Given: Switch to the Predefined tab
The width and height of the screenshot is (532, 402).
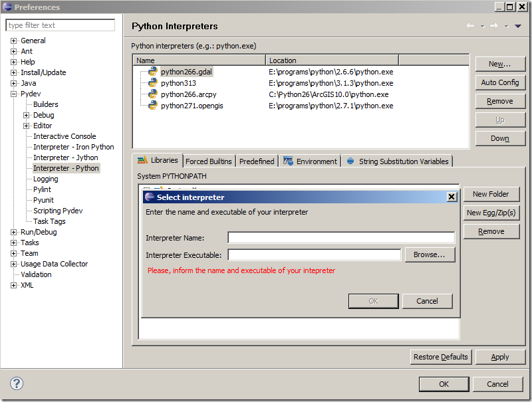Looking at the screenshot, I should [x=257, y=161].
